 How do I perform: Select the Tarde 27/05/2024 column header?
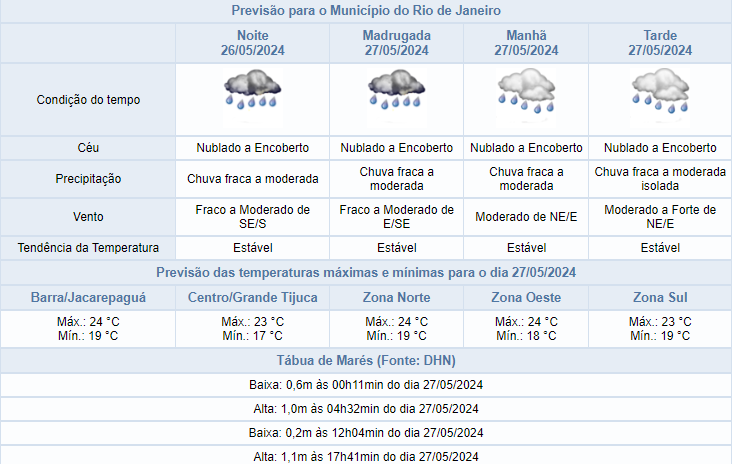pos(660,42)
